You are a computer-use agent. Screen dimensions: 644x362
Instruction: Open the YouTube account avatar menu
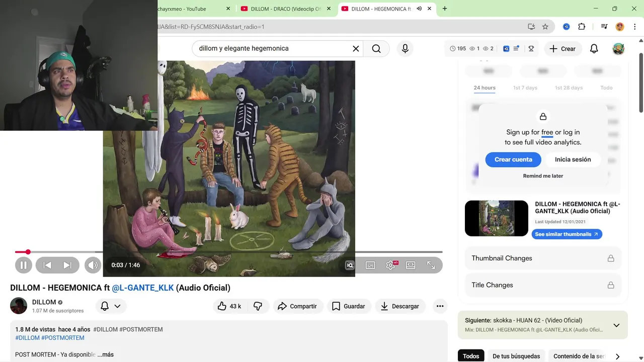click(x=618, y=49)
